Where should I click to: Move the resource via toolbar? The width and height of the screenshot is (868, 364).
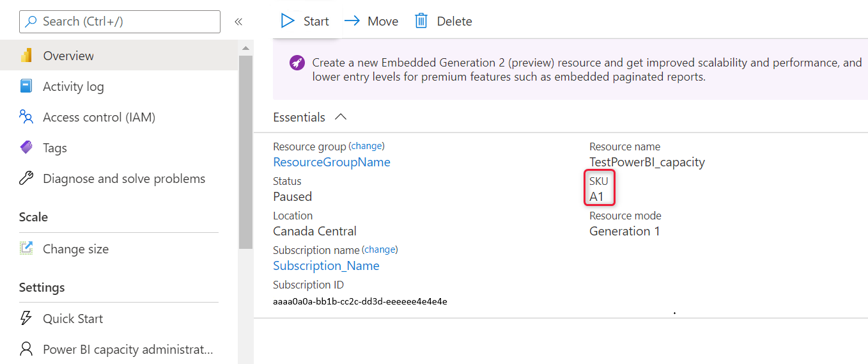click(x=371, y=21)
